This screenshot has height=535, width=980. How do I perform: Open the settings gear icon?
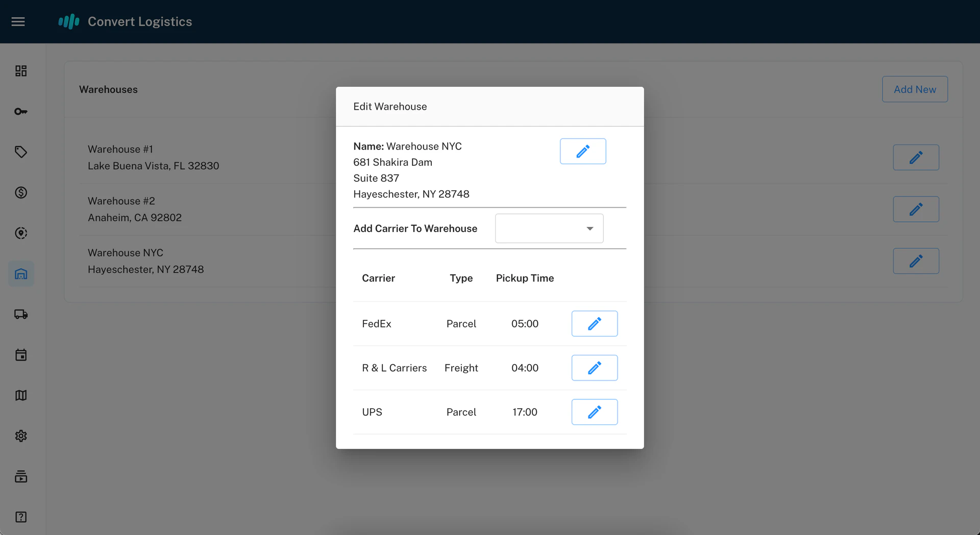pyautogui.click(x=21, y=436)
